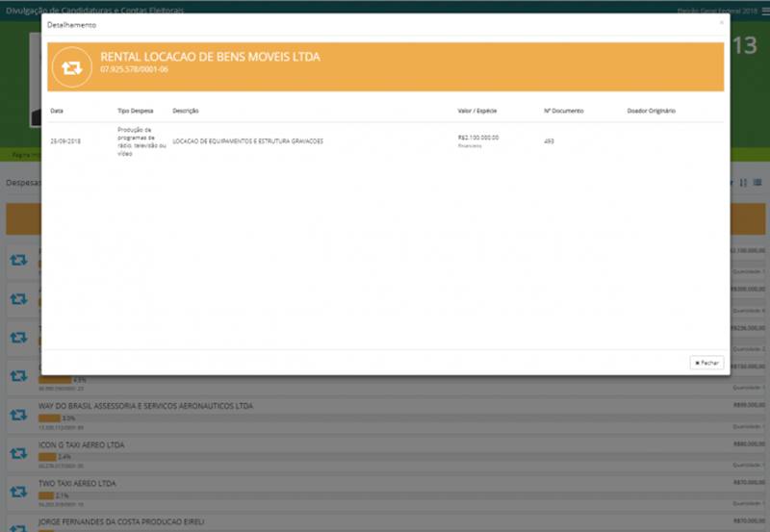Screen dimensions: 770x532
Task: Click transfer icon beside ICON G TAXI AEREO
Action: pyautogui.click(x=18, y=453)
